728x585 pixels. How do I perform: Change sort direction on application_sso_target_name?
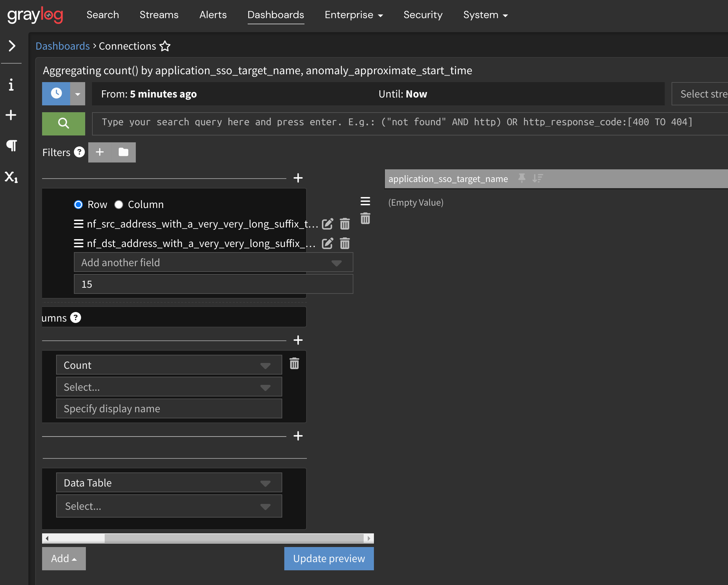tap(537, 178)
